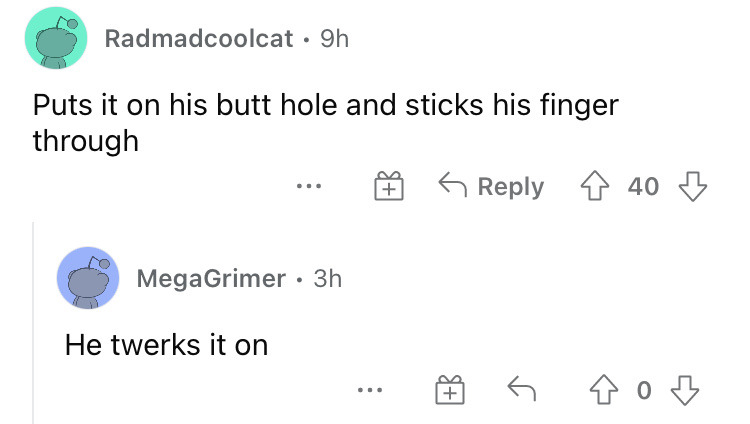Give an award to Radmadcoolcat's comment
Image resolution: width=750 pixels, height=424 pixels.
[x=388, y=186]
